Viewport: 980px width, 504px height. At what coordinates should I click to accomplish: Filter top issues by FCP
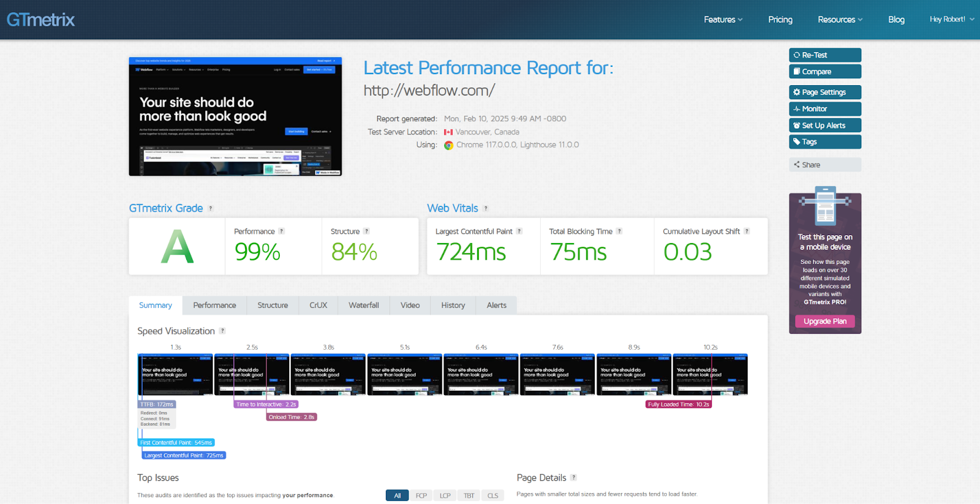(421, 495)
